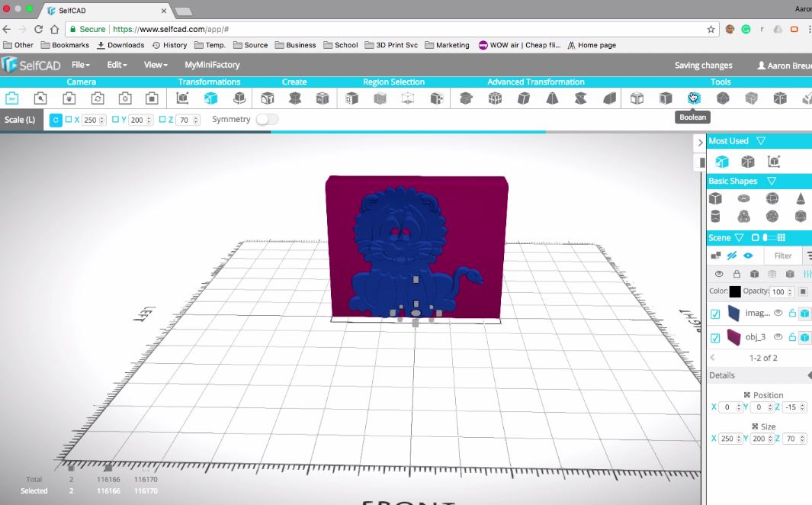Select the Rotate tool in Transformations
812x505 pixels.
coord(239,98)
